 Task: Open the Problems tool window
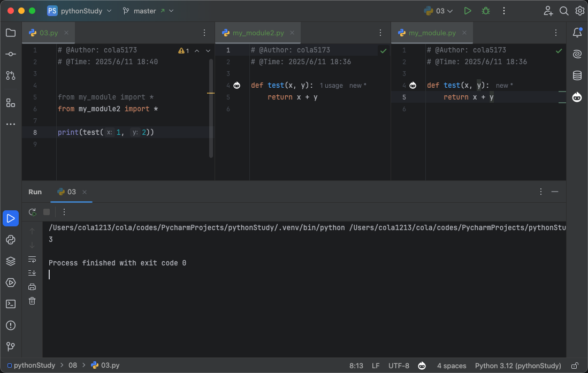pyautogui.click(x=11, y=325)
